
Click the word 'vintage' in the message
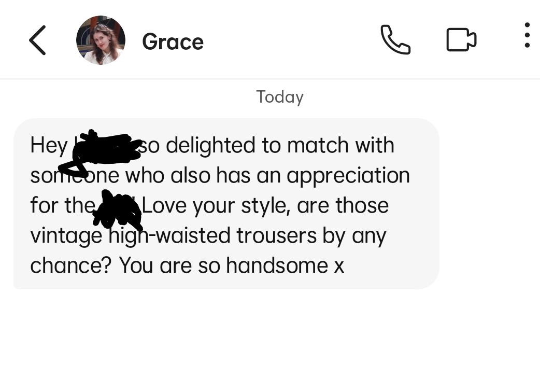pos(66,236)
